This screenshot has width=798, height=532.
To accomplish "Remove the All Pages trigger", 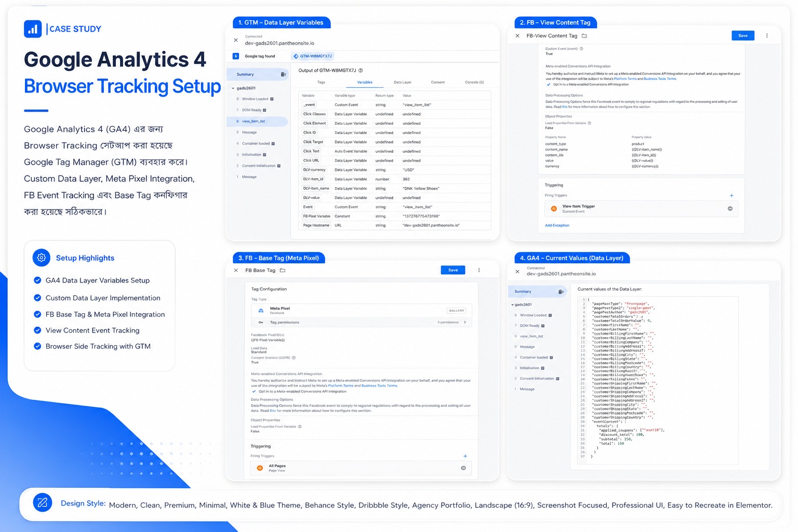I will [463, 468].
